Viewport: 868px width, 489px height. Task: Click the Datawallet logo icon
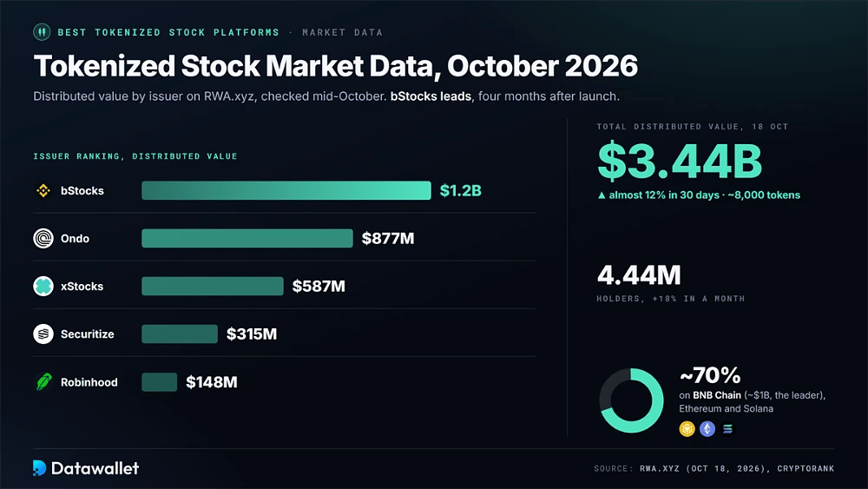(39, 468)
